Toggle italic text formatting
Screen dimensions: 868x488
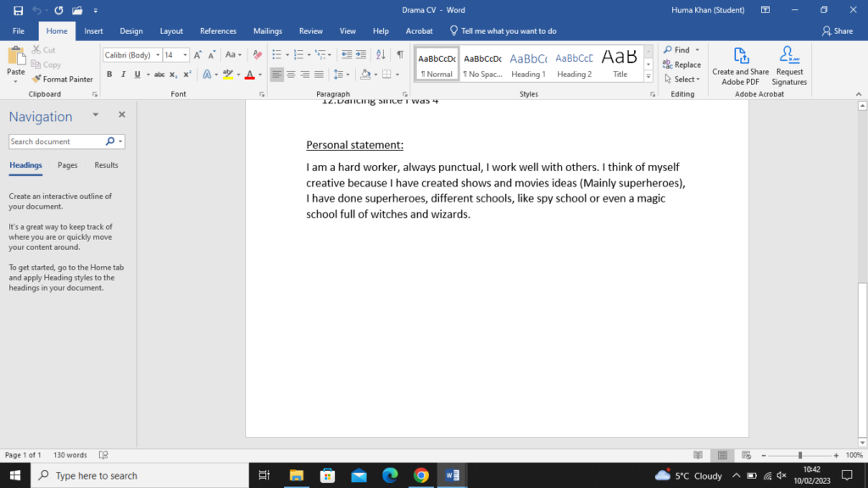tap(123, 75)
